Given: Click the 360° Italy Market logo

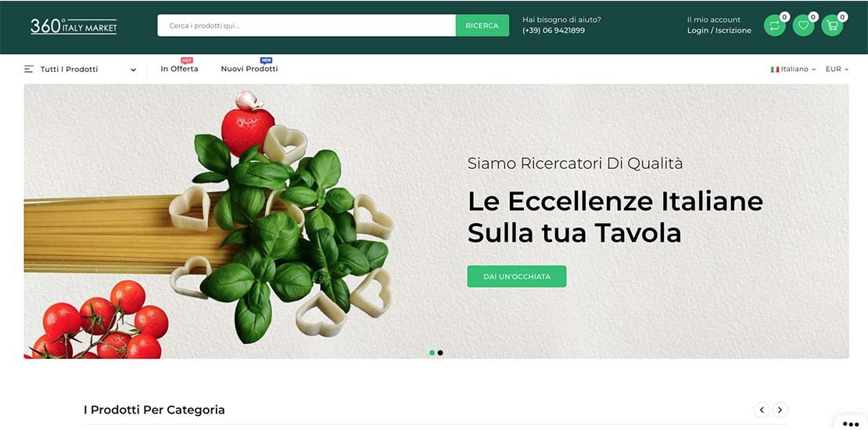Looking at the screenshot, I should (74, 26).
